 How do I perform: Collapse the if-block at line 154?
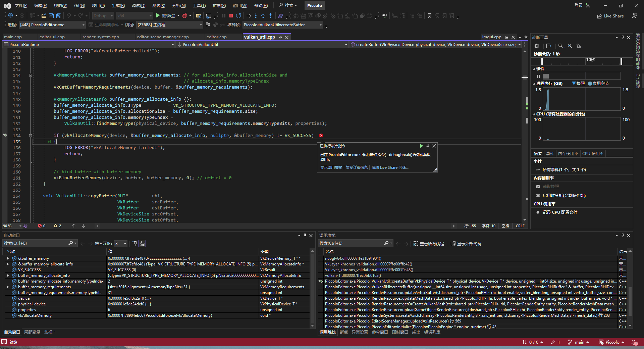click(30, 136)
